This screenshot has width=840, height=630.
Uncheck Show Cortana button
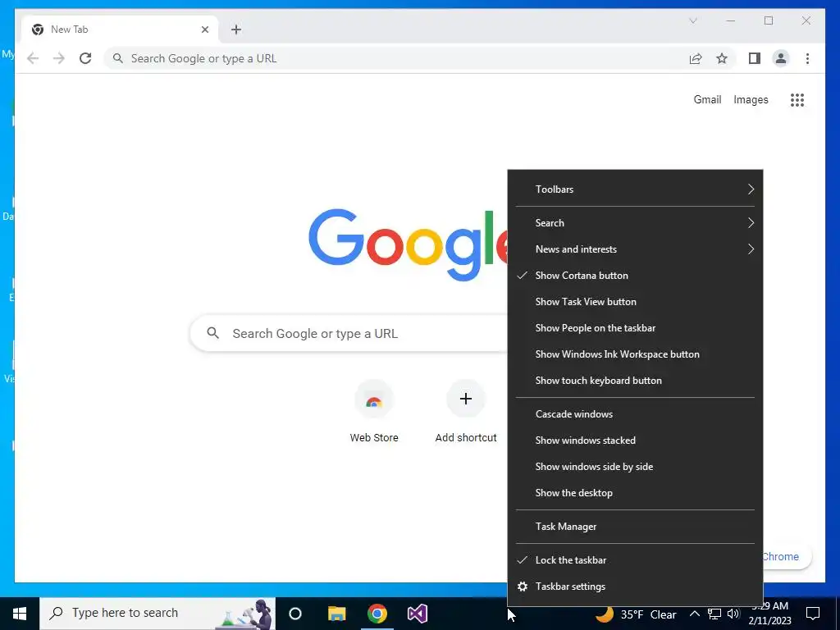pos(635,276)
